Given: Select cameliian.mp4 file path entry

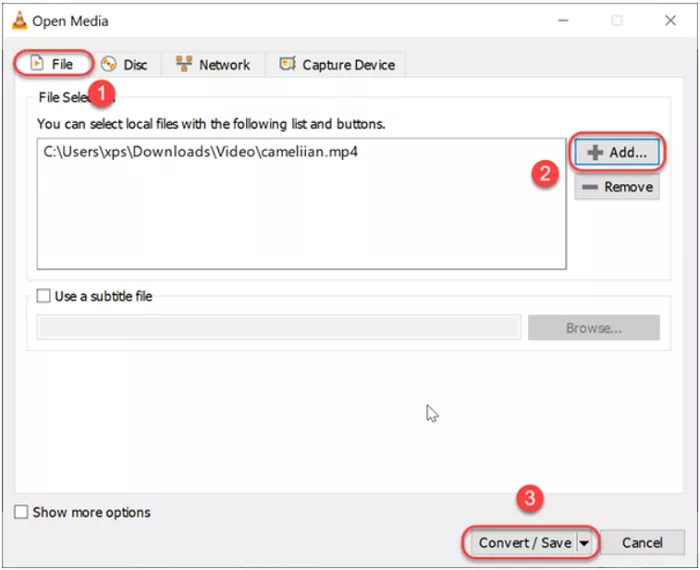Looking at the screenshot, I should click(x=200, y=152).
